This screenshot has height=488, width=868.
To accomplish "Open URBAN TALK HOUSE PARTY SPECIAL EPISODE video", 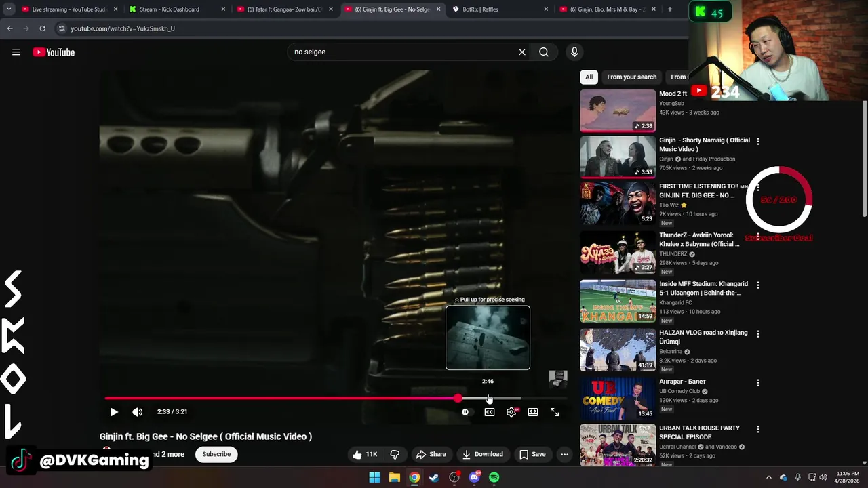I will tap(699, 432).
